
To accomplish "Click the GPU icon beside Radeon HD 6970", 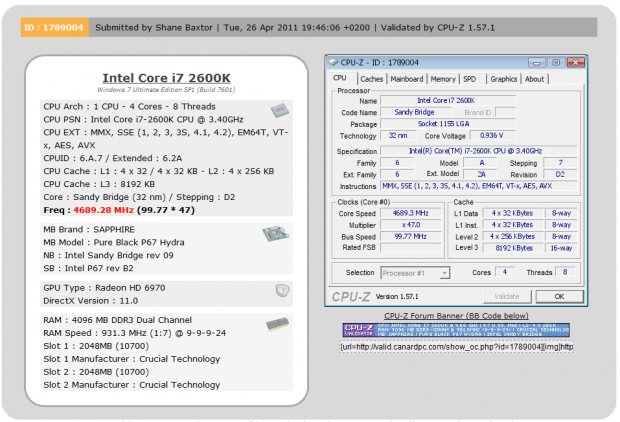I will click(x=282, y=291).
